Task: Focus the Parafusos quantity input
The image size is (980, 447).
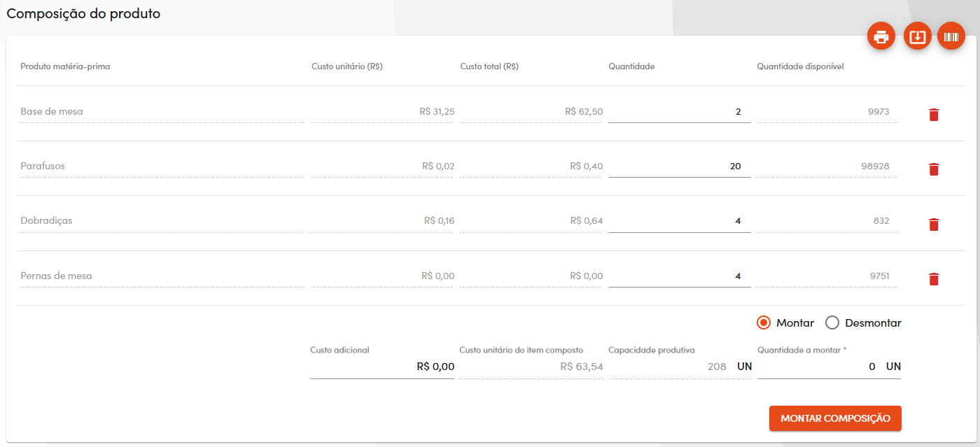Action: pos(678,166)
